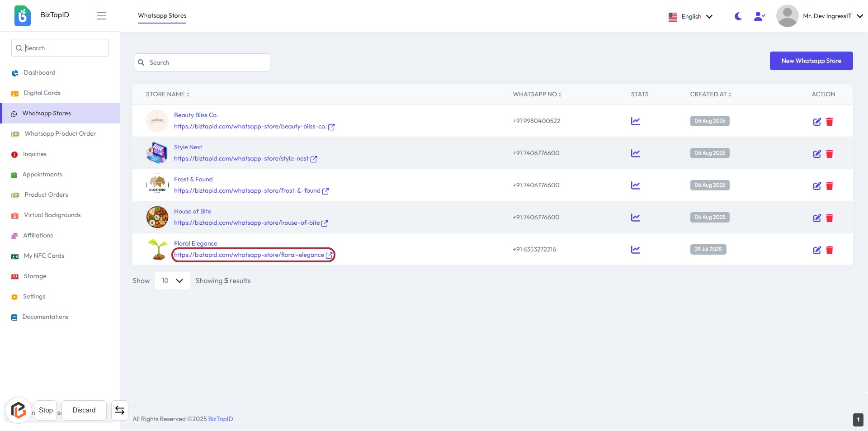Delete the Style Nest store

click(829, 154)
